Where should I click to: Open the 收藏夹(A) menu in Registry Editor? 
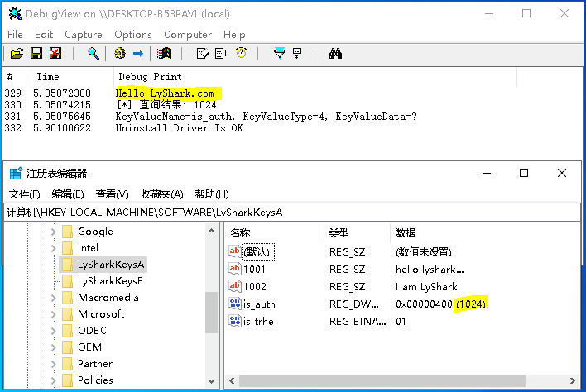coord(162,194)
